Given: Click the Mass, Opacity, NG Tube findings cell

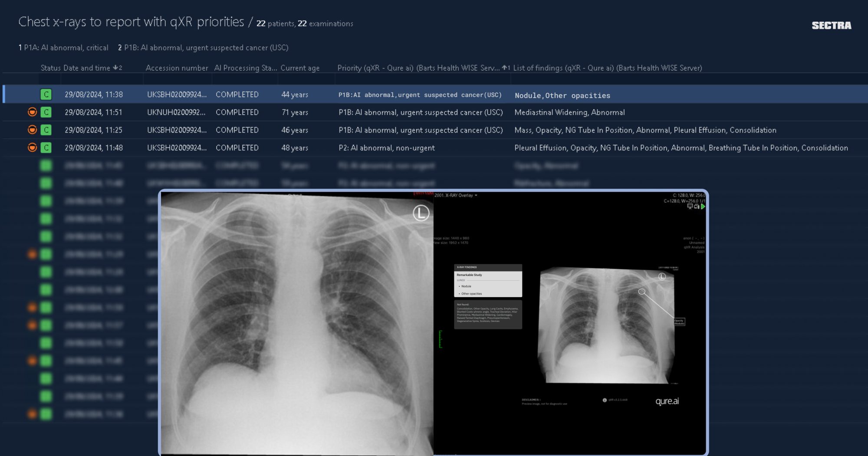Looking at the screenshot, I should pos(645,130).
